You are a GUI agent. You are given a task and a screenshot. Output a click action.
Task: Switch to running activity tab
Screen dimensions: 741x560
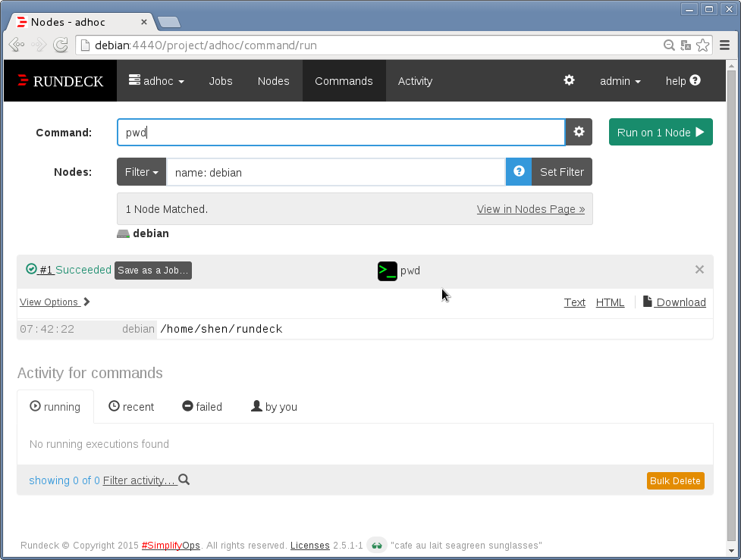[55, 406]
